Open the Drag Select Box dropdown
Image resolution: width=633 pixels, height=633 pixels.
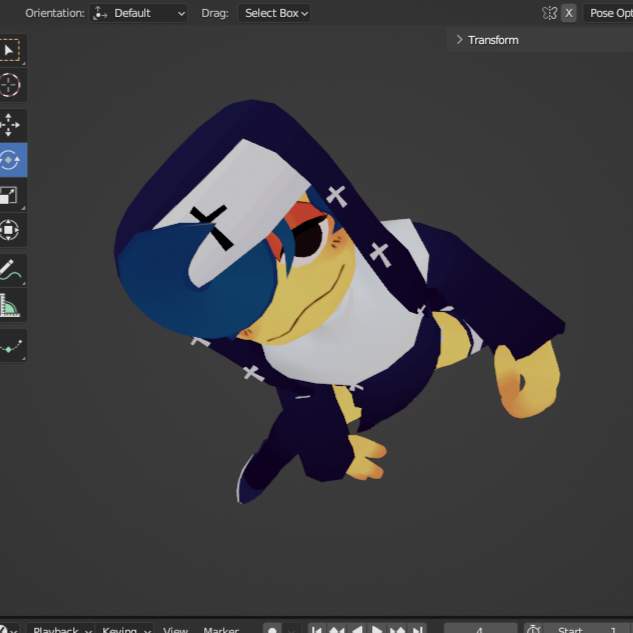tap(275, 13)
